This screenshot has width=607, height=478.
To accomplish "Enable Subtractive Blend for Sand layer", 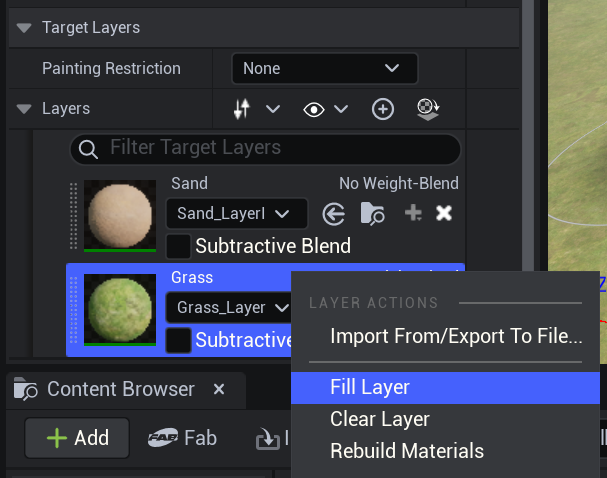I will (178, 246).
